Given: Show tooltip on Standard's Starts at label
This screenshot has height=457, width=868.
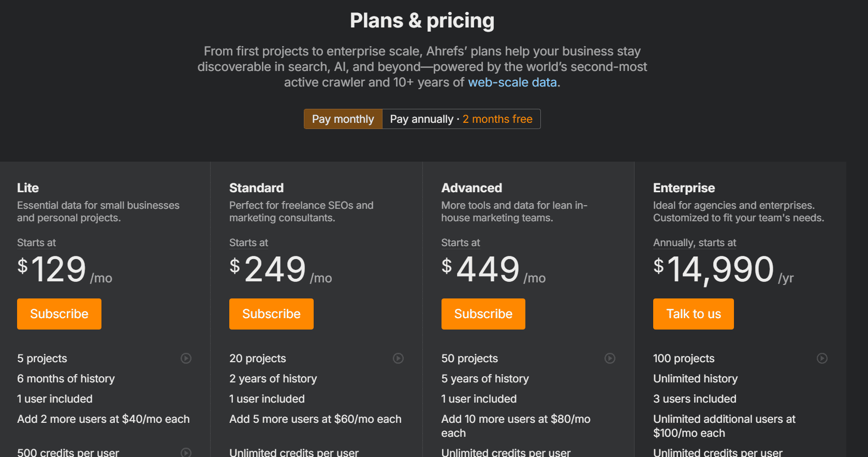Looking at the screenshot, I should click(248, 242).
